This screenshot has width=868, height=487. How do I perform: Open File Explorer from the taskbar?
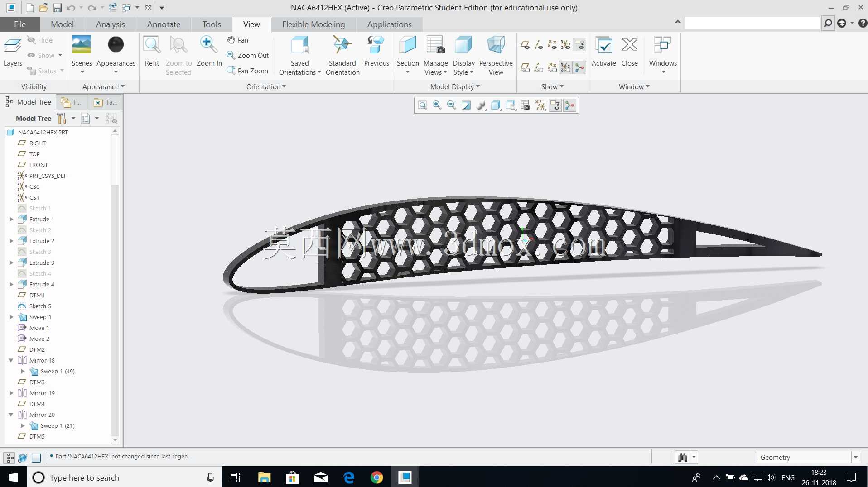264,477
